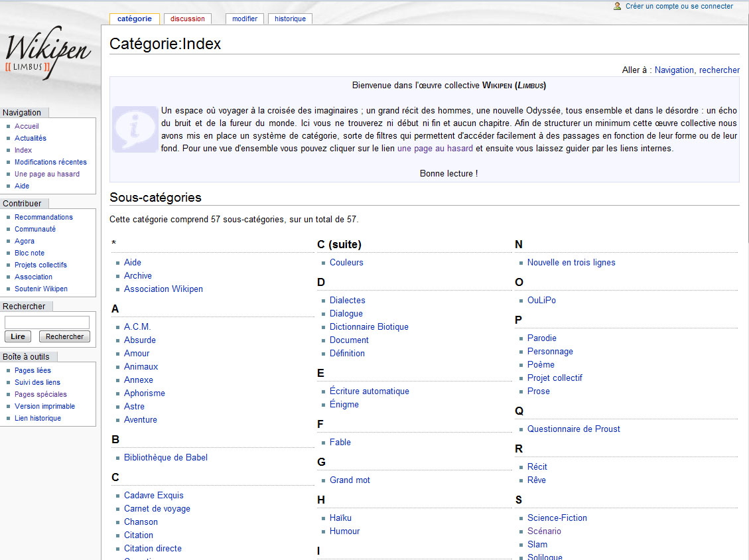
Task: Select Soutenir Wikipen in the Contribuer box
Action: pyautogui.click(x=41, y=289)
